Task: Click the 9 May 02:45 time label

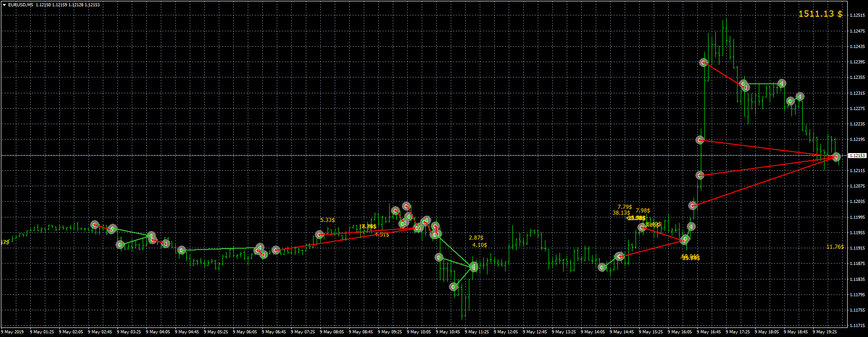Action: tap(100, 332)
